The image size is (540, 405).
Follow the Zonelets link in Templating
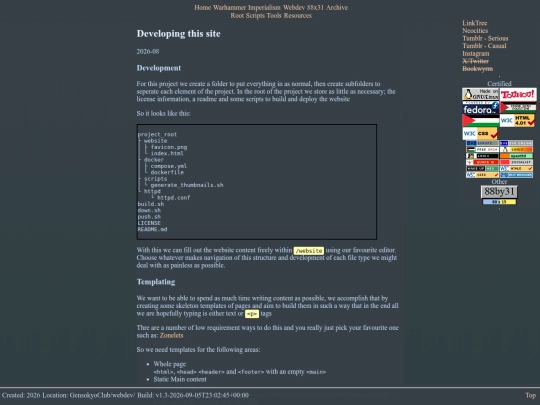pos(172,335)
